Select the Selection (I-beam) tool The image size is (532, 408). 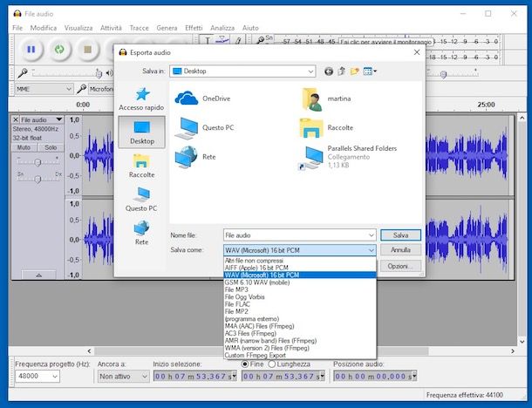click(207, 40)
